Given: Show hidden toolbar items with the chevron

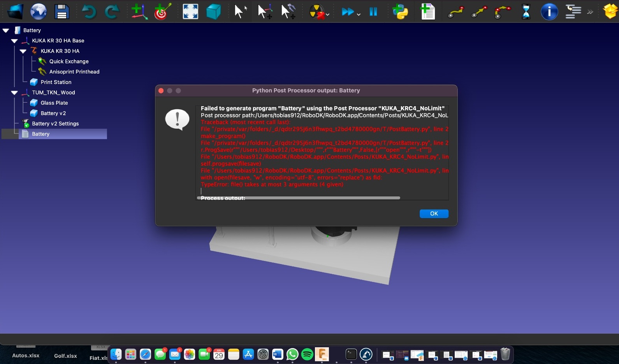Looking at the screenshot, I should click(x=590, y=12).
